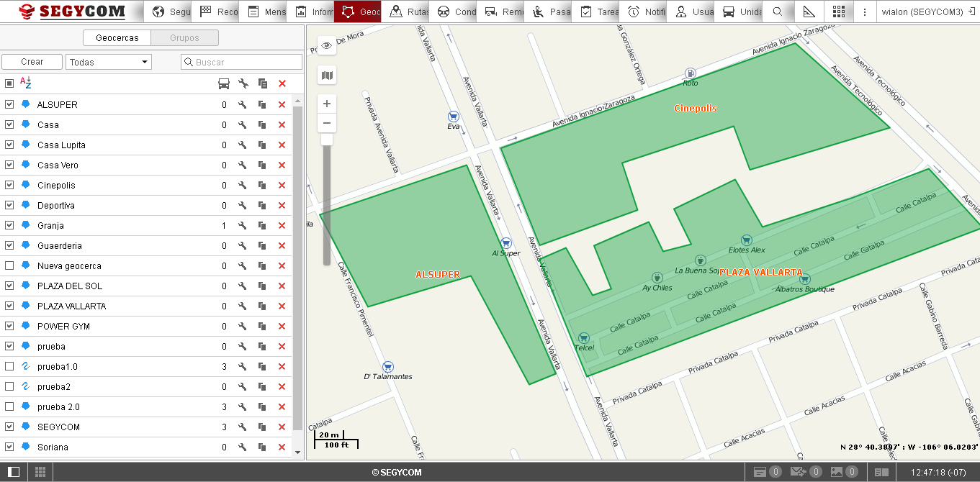Open the measuring tools icon in top bar
Screen dimensions: 980x482
[809, 12]
